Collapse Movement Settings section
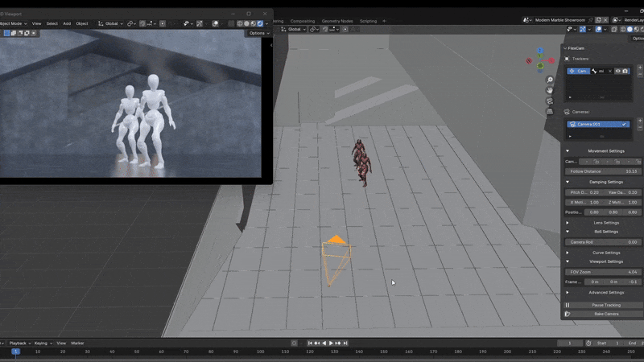644x362 pixels. point(568,151)
